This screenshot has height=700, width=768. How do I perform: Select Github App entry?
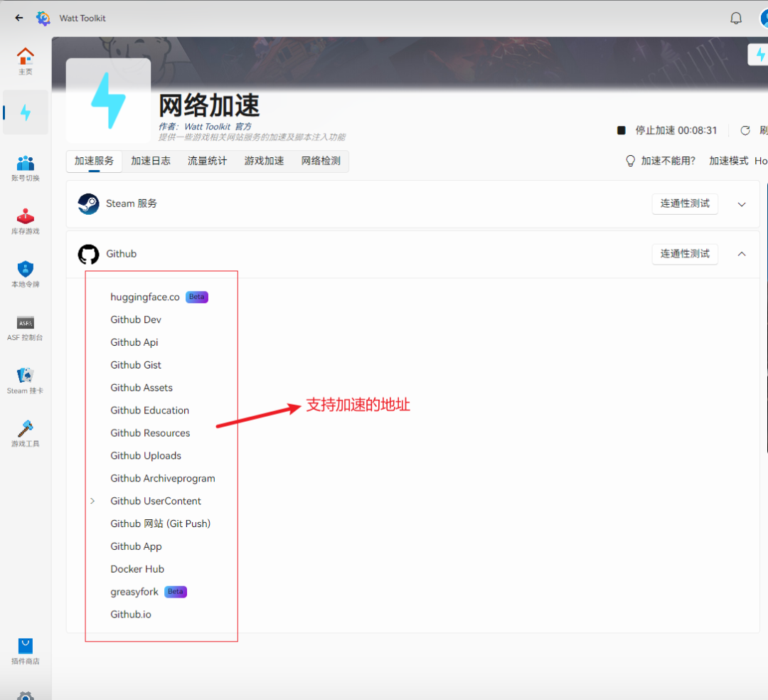[x=136, y=546]
